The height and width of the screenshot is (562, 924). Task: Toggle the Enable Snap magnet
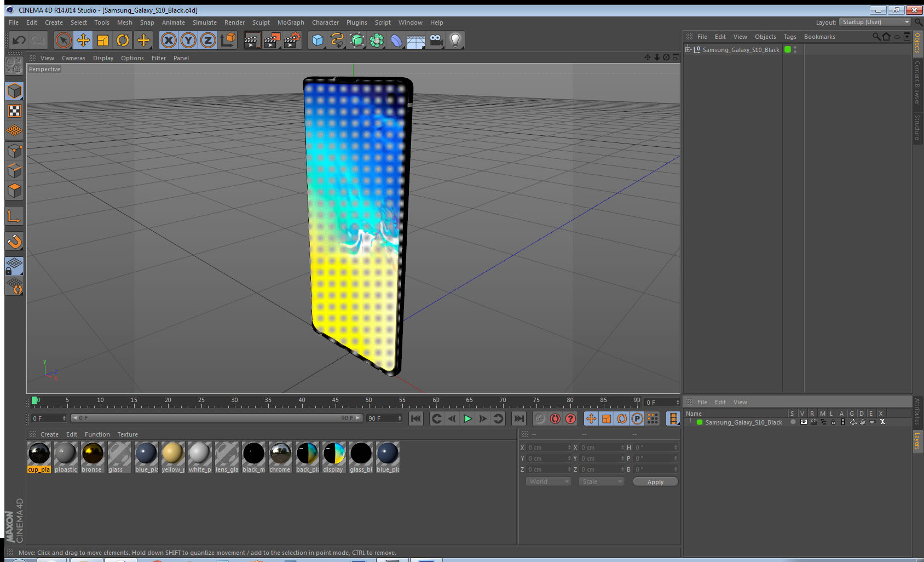[15, 241]
